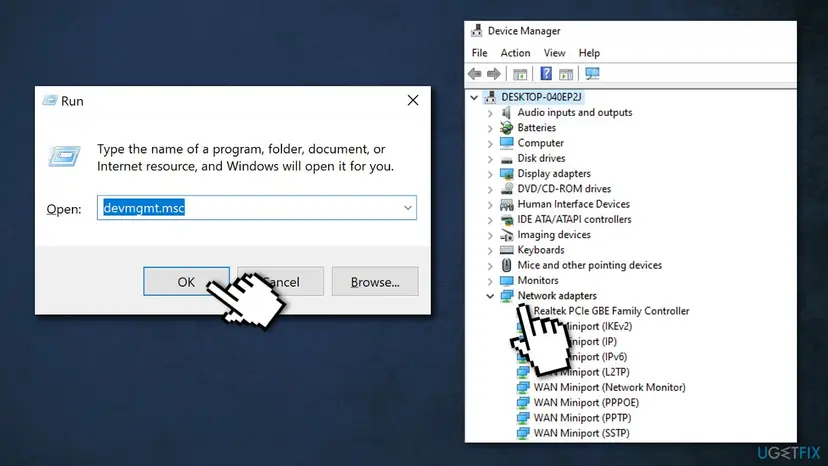Expand the DVD/CD-ROM drives node
The width and height of the screenshot is (828, 466).
coord(490,190)
